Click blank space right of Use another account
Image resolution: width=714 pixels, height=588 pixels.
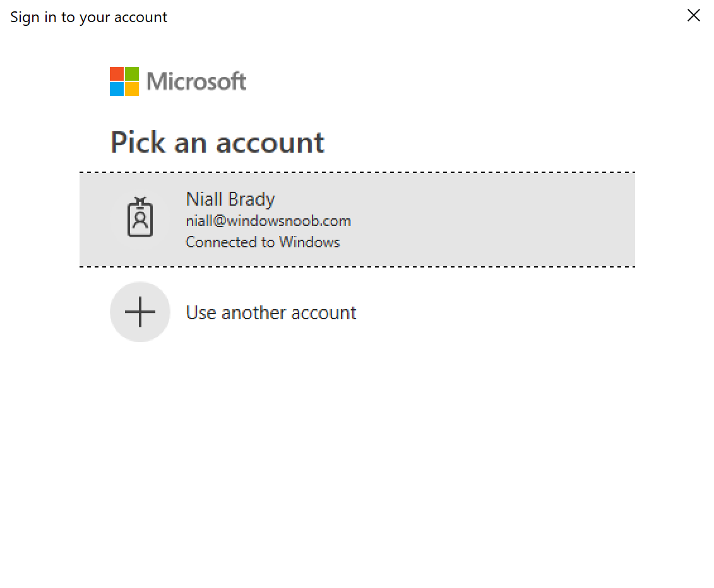[496, 312]
